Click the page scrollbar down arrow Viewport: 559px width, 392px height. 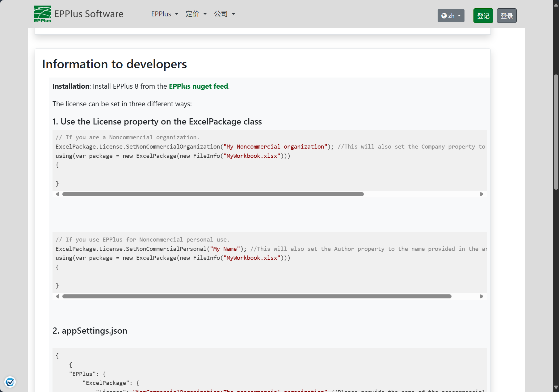point(556,387)
